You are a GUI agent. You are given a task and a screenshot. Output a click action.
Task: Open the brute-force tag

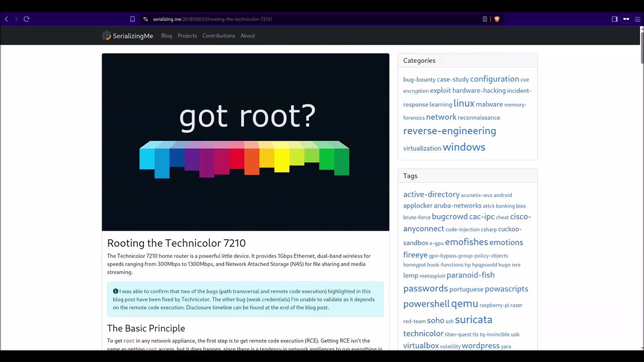417,218
